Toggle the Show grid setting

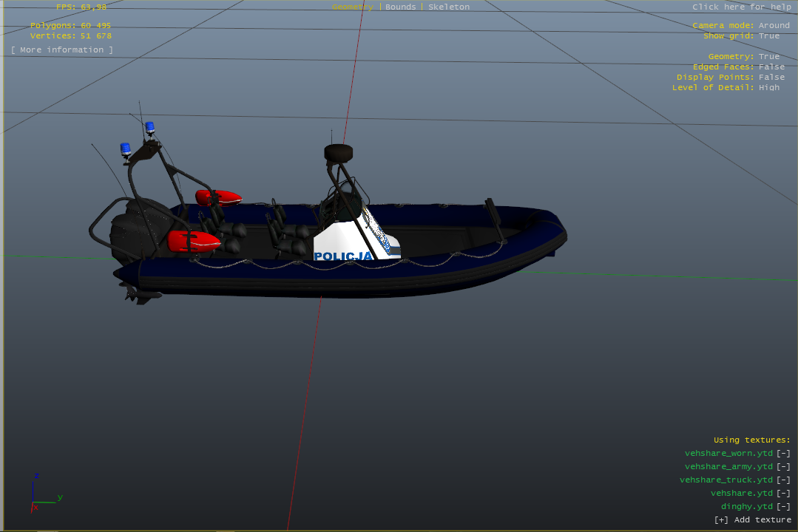coord(768,36)
